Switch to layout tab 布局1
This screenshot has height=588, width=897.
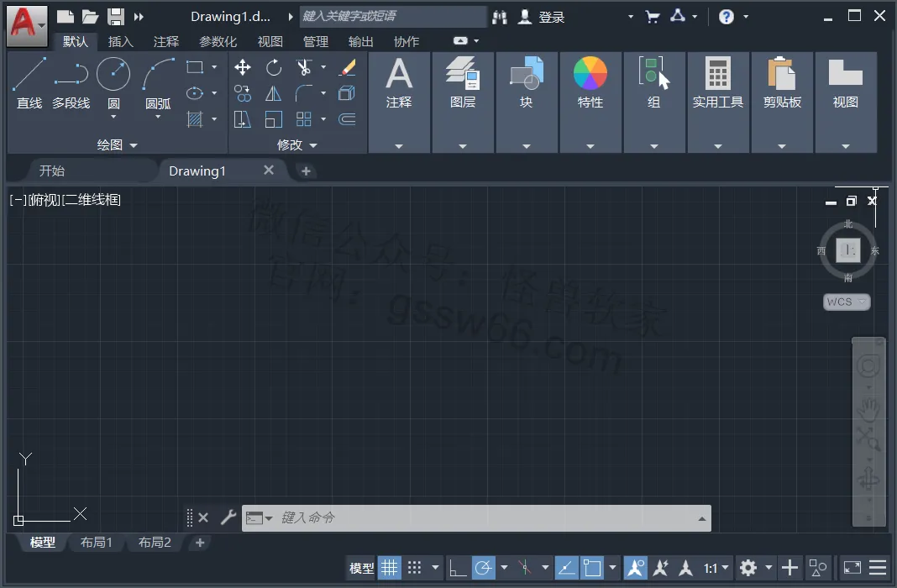[x=96, y=543]
